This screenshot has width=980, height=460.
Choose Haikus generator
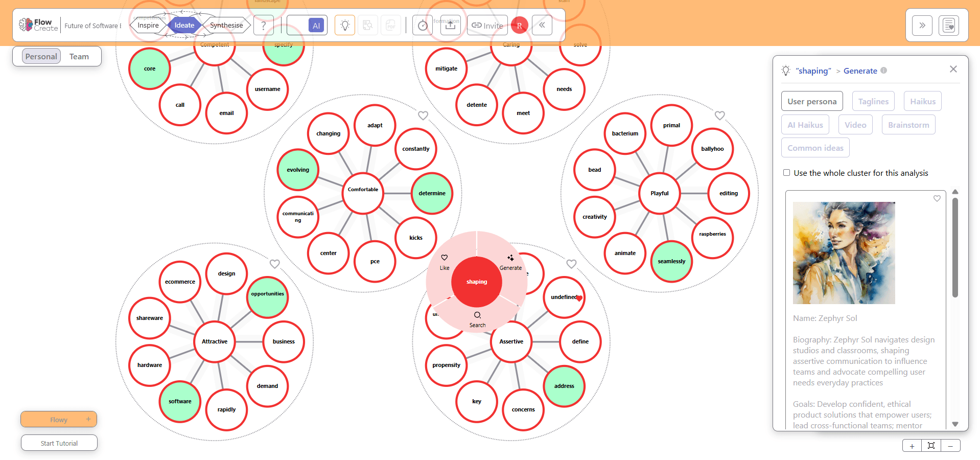pyautogui.click(x=923, y=101)
